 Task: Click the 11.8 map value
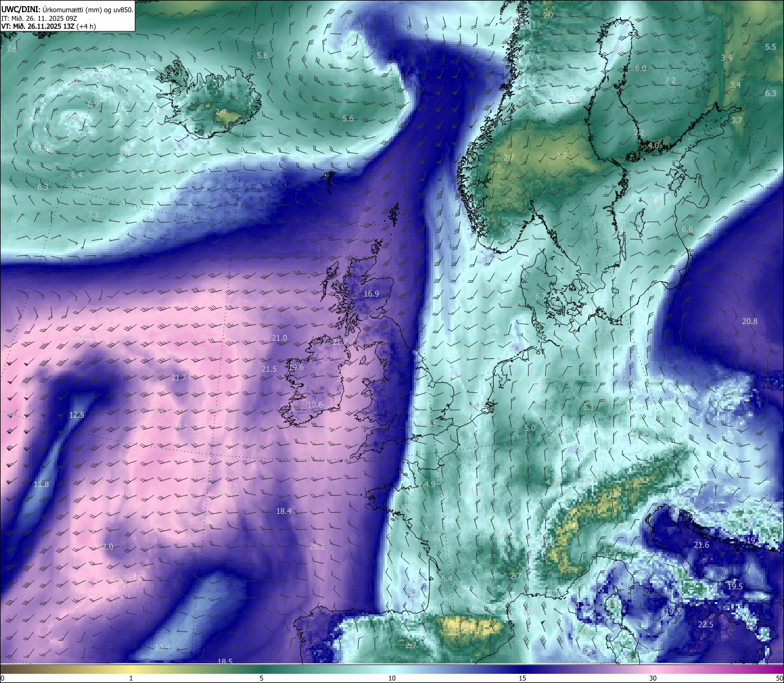click(x=41, y=485)
